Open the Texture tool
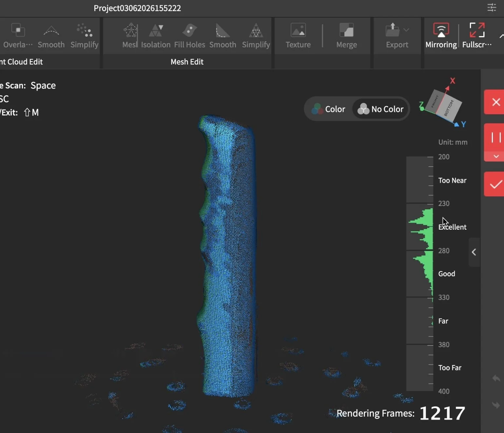 [298, 34]
